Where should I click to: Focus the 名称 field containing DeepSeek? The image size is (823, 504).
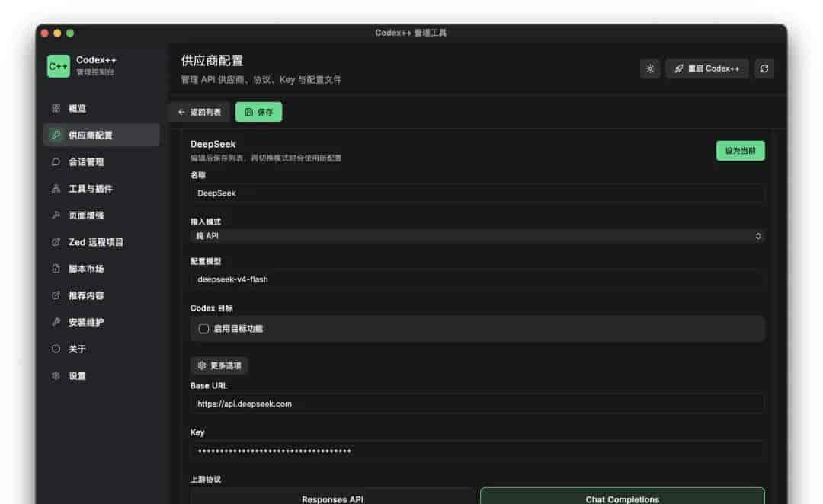477,193
